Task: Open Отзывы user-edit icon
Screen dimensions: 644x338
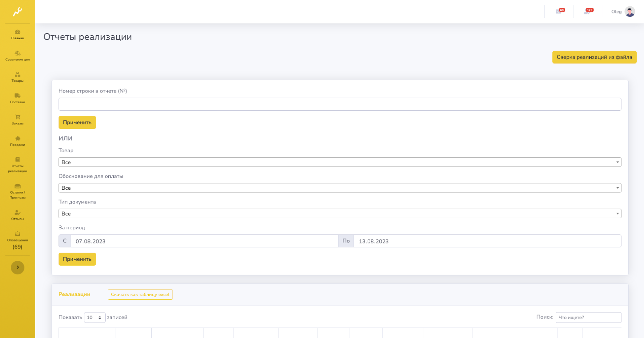Action: [x=17, y=213]
